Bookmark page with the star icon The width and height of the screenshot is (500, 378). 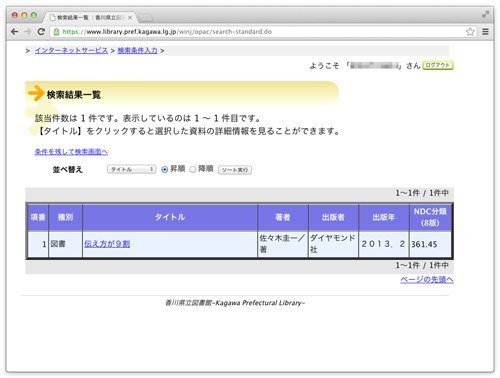(470, 32)
